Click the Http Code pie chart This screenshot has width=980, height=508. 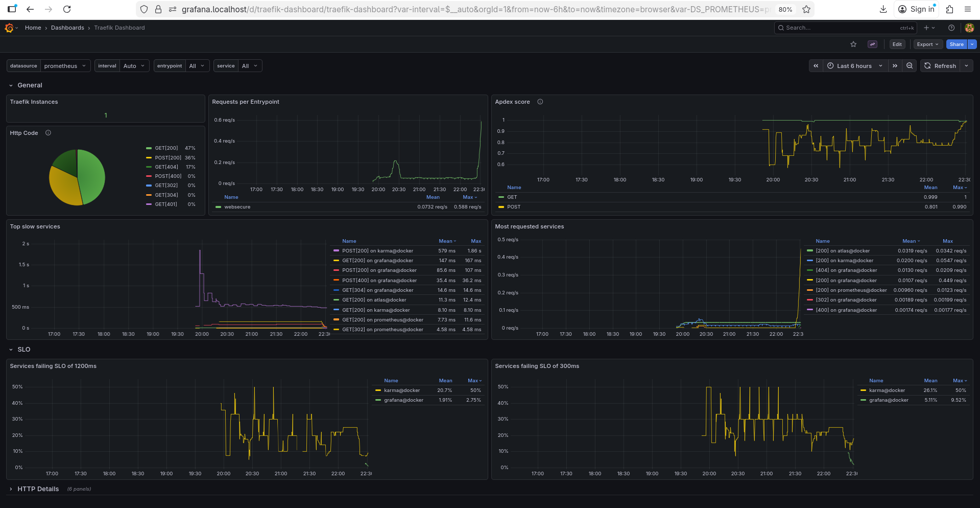77,177
